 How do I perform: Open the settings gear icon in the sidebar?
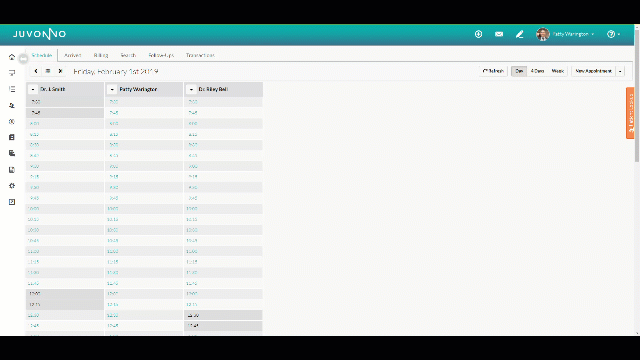click(x=12, y=186)
